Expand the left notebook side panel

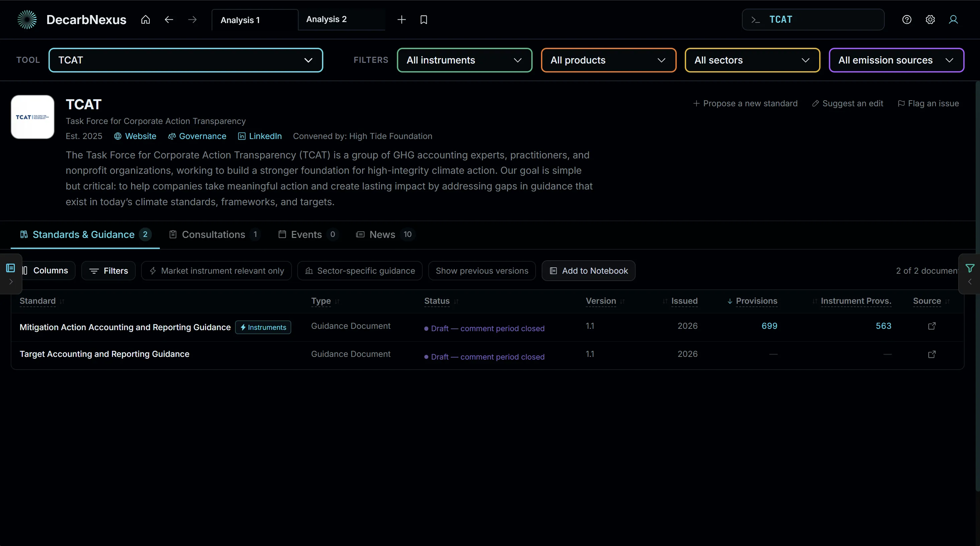(11, 274)
